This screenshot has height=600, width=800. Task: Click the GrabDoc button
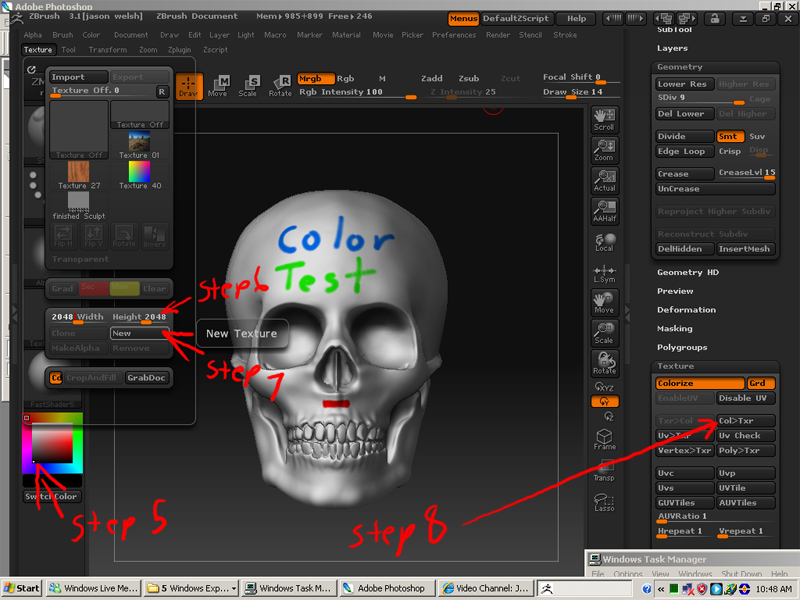146,378
